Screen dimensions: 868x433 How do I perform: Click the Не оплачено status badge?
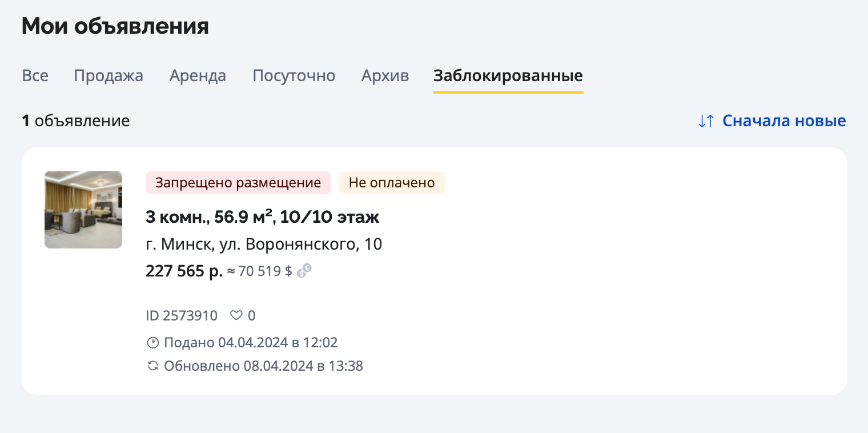pos(392,183)
